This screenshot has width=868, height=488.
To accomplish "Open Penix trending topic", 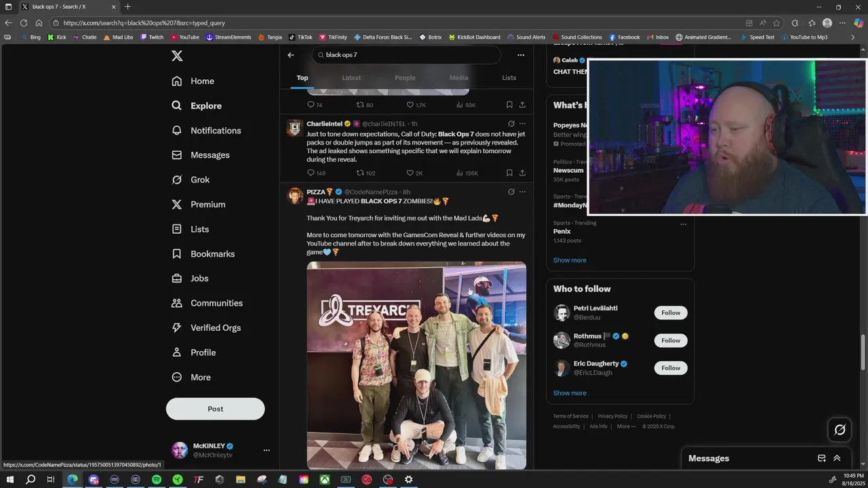I will point(561,231).
